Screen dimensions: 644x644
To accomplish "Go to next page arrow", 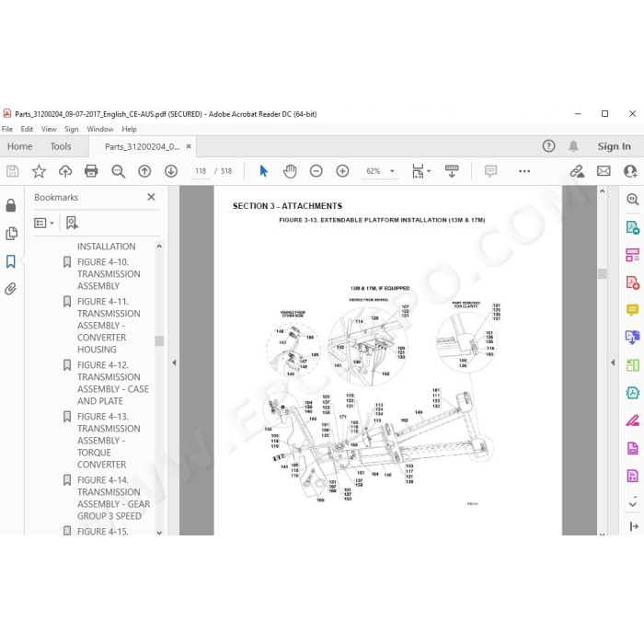I will [x=171, y=171].
